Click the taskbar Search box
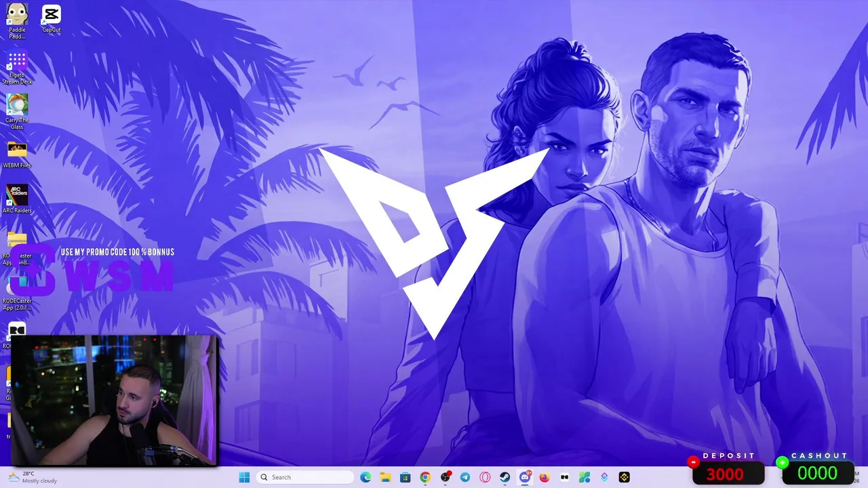Screen dimensions: 868x488 (x=306, y=477)
